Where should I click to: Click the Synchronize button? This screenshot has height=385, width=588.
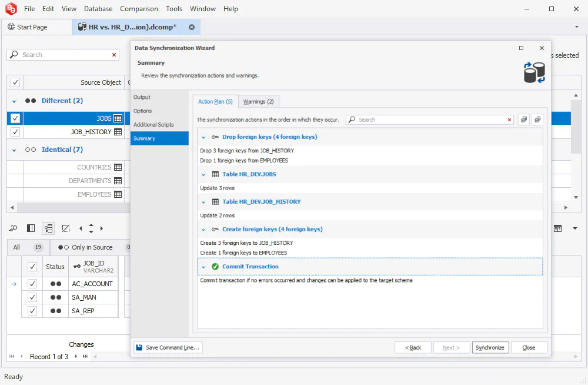[490, 347]
